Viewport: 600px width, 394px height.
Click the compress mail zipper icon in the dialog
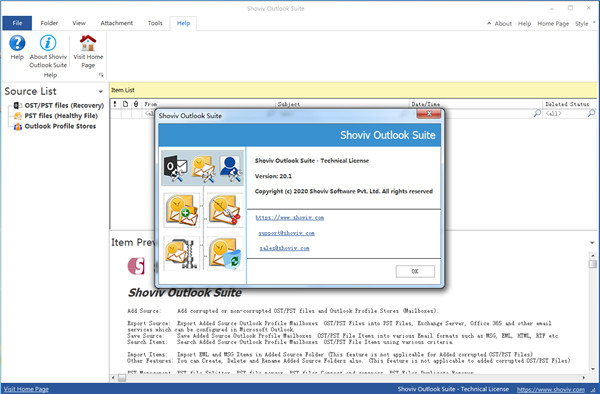pos(182,253)
